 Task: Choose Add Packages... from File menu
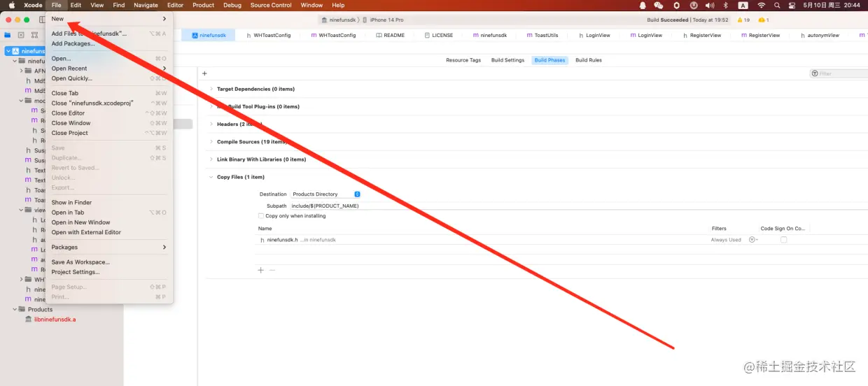click(x=109, y=43)
